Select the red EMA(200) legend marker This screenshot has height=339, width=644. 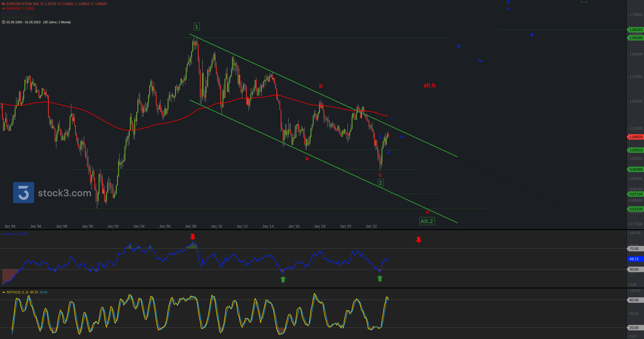coord(4,9)
